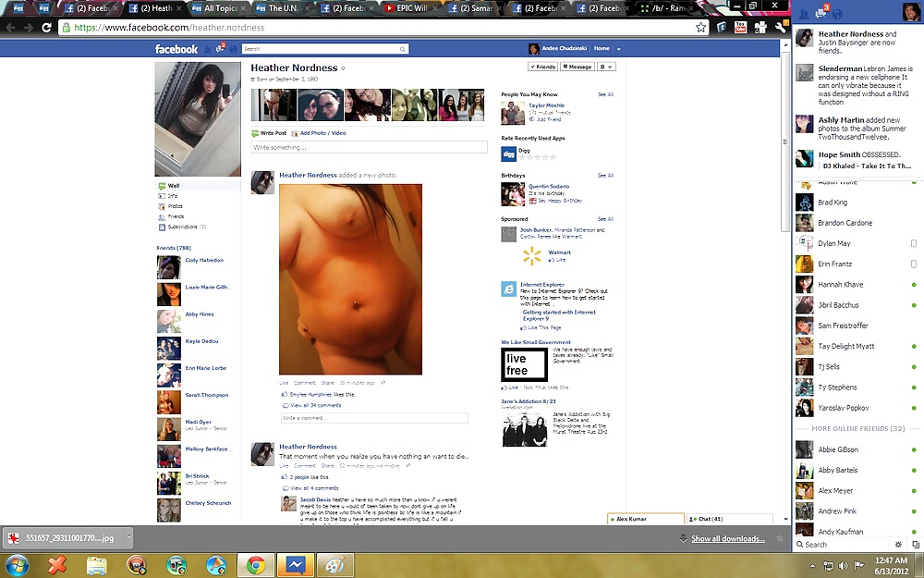Like the 'nothing an want to die' status

point(284,466)
